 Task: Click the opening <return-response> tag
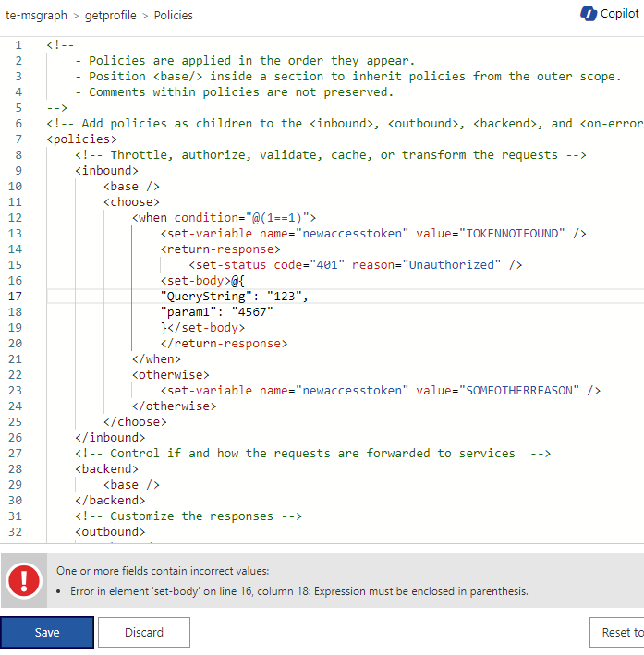(x=220, y=249)
